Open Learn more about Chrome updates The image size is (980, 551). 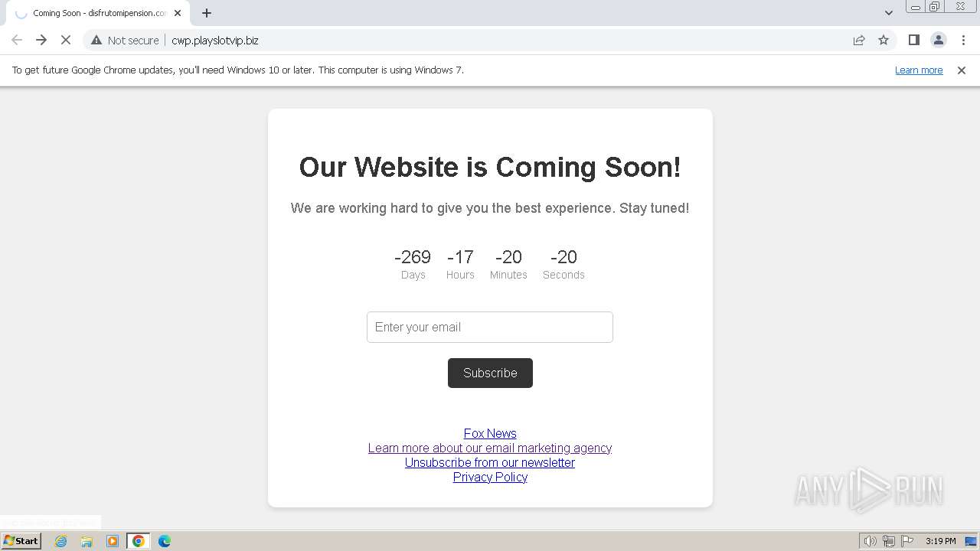tap(919, 70)
